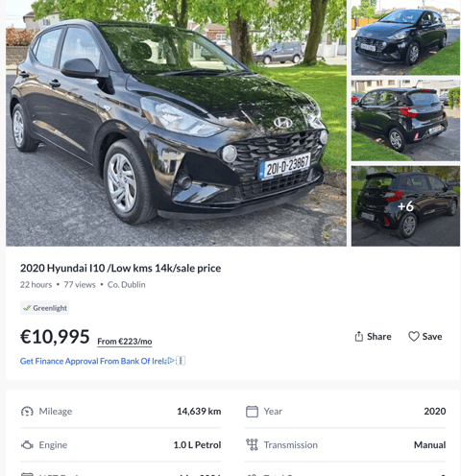Viewport: 461px width, 476px height.
Task: Click the Engine icon
Action: coord(27,444)
